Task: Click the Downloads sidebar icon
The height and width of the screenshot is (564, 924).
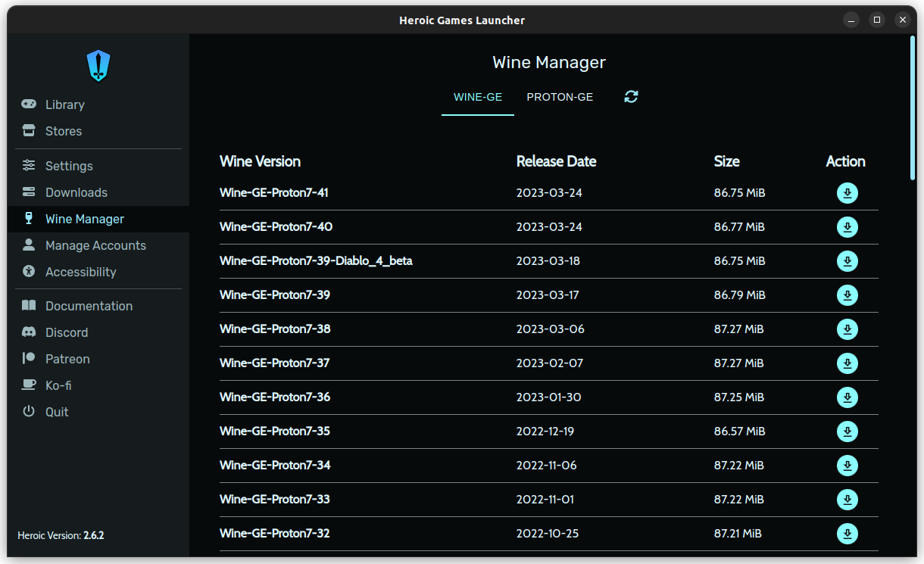Action: [29, 192]
